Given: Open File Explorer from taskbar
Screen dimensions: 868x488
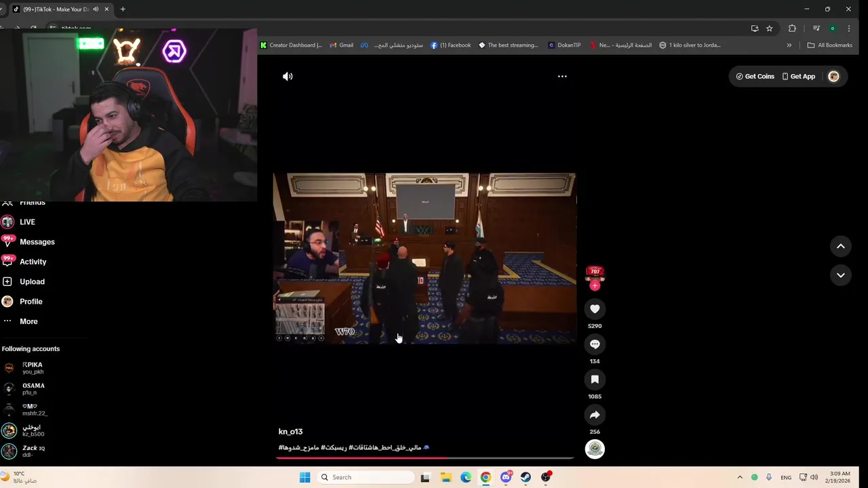Looking at the screenshot, I should [x=446, y=477].
